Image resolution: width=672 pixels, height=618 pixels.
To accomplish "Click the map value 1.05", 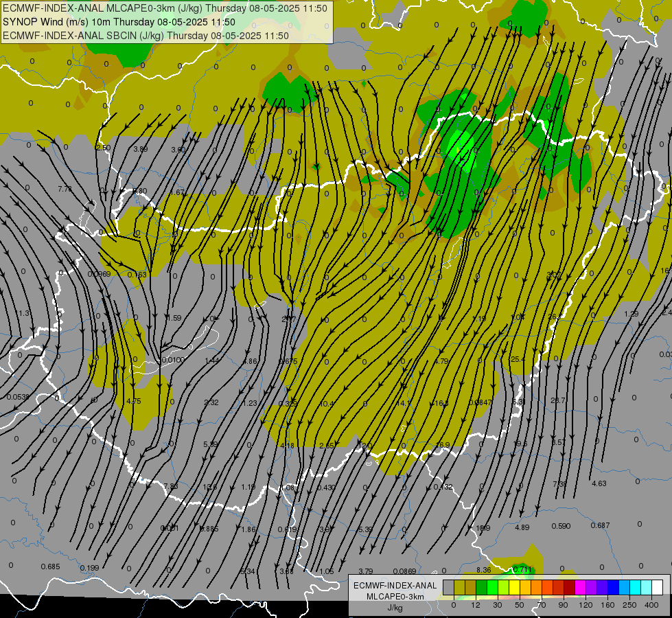I will coord(327,571).
